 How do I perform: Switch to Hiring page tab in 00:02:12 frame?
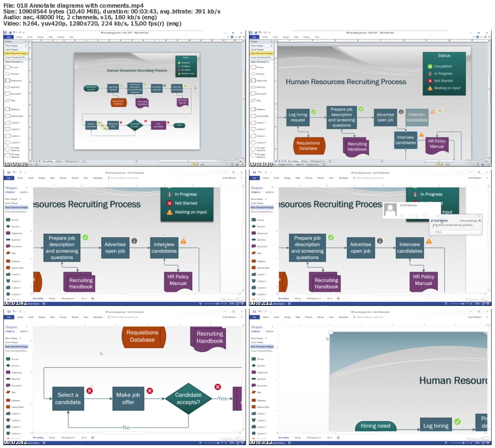coord(297,298)
